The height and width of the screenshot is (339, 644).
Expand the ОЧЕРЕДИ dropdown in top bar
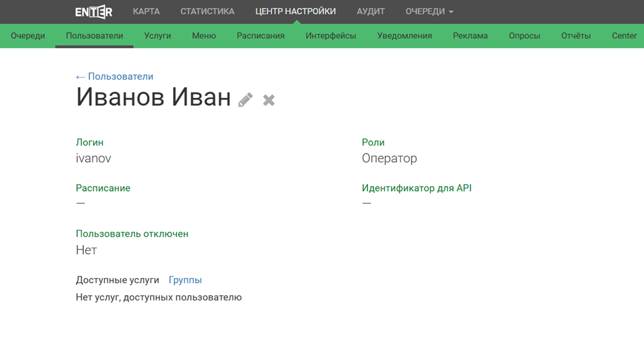[429, 11]
